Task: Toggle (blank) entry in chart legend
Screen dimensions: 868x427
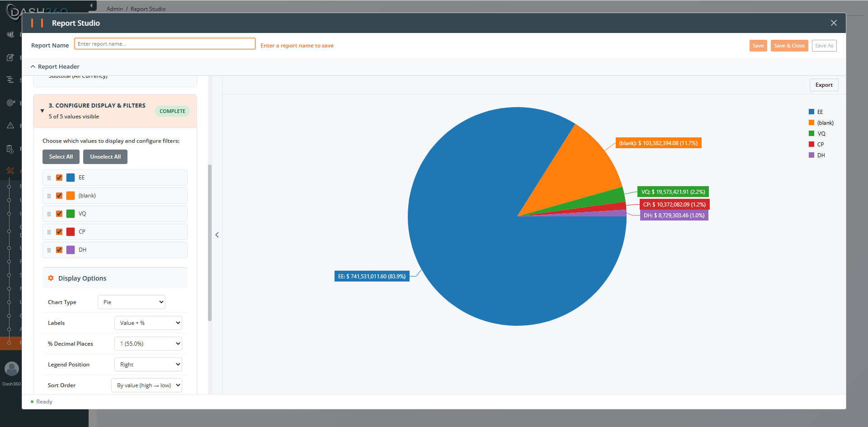Action: [821, 123]
